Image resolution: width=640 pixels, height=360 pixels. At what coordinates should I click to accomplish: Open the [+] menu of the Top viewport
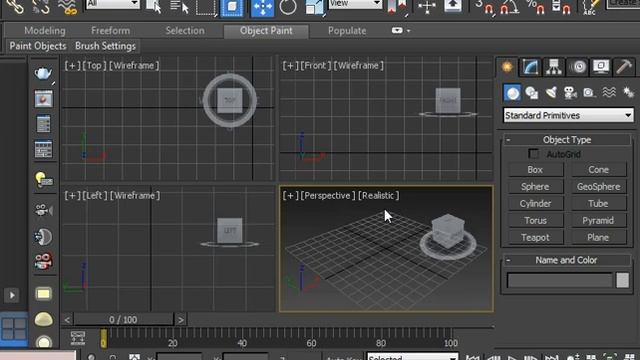pyautogui.click(x=72, y=65)
